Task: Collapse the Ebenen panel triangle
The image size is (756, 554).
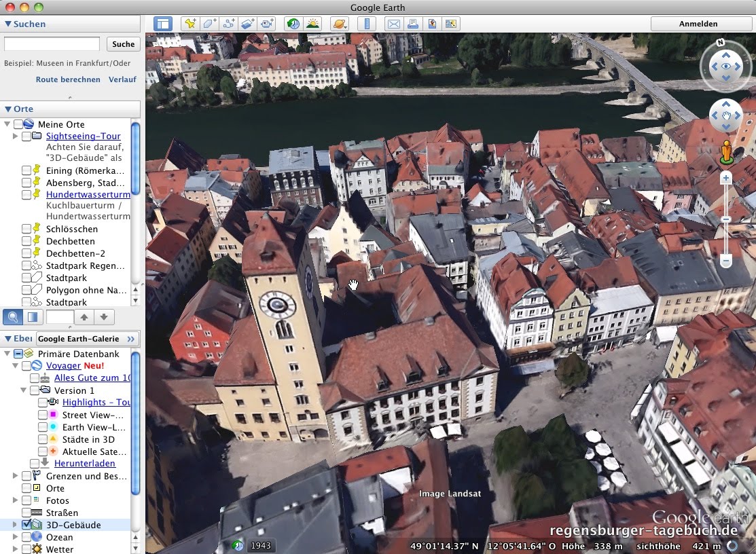Action: point(7,339)
